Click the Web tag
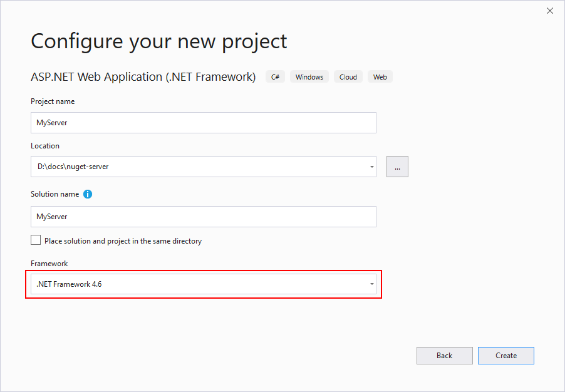565x392 pixels. [x=380, y=77]
